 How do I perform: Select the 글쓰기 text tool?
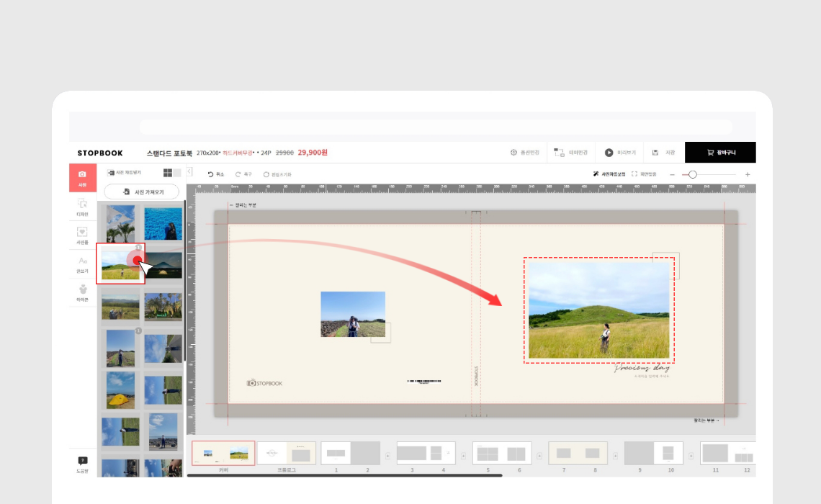(x=82, y=264)
